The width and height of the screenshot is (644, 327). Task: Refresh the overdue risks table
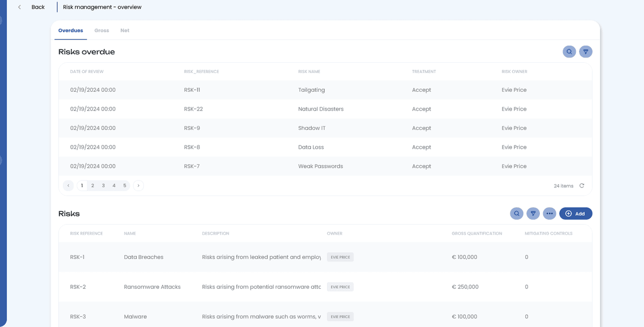pyautogui.click(x=582, y=186)
